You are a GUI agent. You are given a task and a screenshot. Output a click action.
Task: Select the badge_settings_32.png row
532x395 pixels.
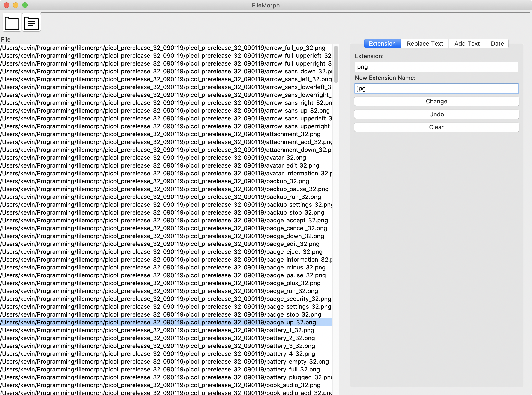[x=166, y=307]
